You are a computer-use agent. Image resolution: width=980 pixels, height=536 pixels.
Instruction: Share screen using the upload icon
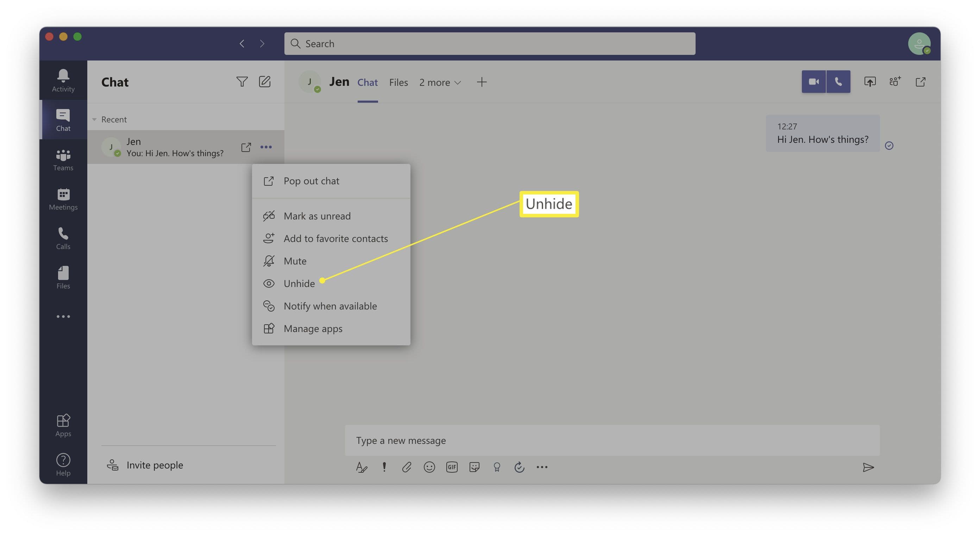pos(870,82)
